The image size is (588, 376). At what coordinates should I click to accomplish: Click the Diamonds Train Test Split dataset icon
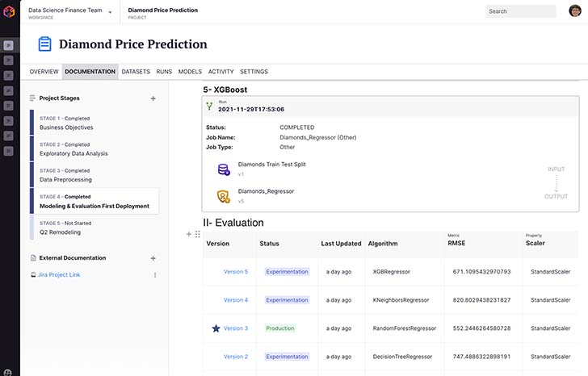(x=224, y=169)
